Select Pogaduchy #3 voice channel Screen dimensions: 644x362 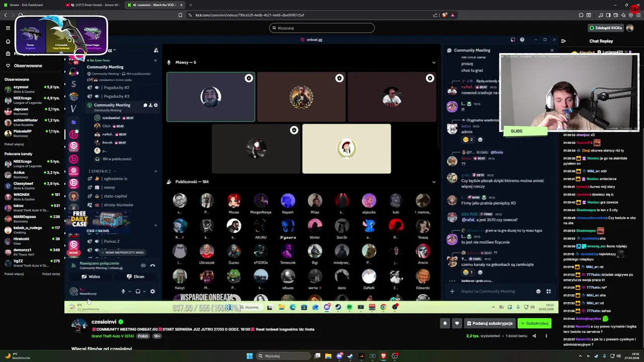coord(116,96)
